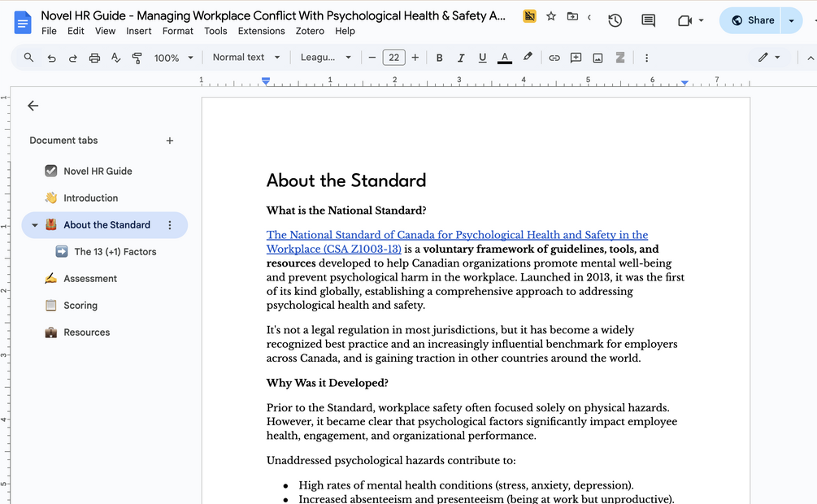Image resolution: width=817 pixels, height=504 pixels.
Task: Activate the paint format tool
Action: click(137, 58)
